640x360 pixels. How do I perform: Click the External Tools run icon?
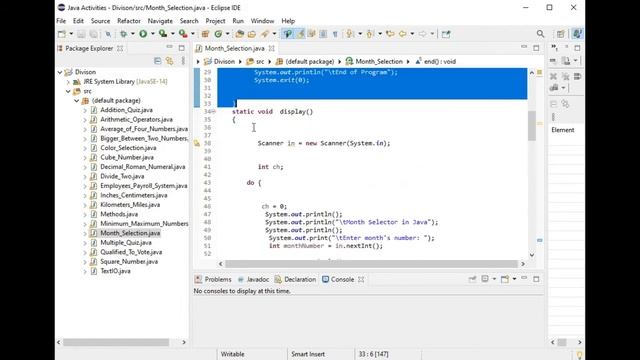coord(183,34)
